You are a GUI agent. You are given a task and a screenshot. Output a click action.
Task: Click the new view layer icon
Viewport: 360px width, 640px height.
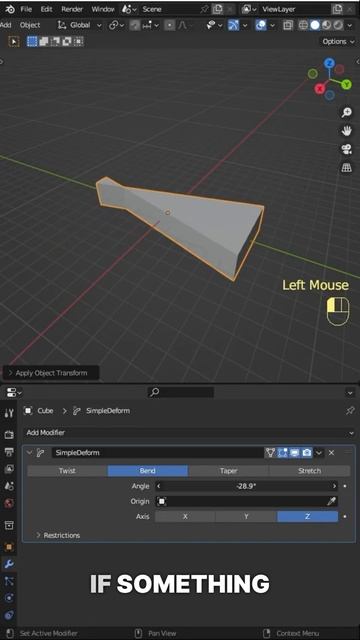coord(337,9)
